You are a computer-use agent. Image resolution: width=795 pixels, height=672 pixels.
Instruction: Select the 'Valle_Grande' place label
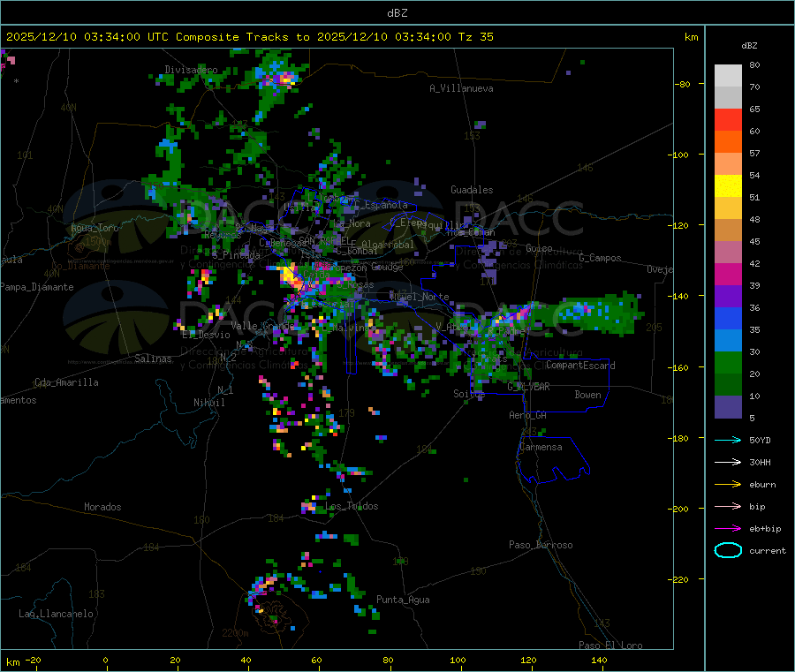[x=262, y=326]
